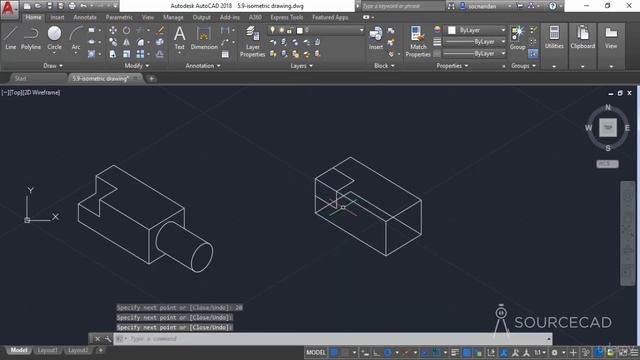Screen dimensions: 640x360
Task: Click the Erase tool icon
Action: [x=160, y=30]
